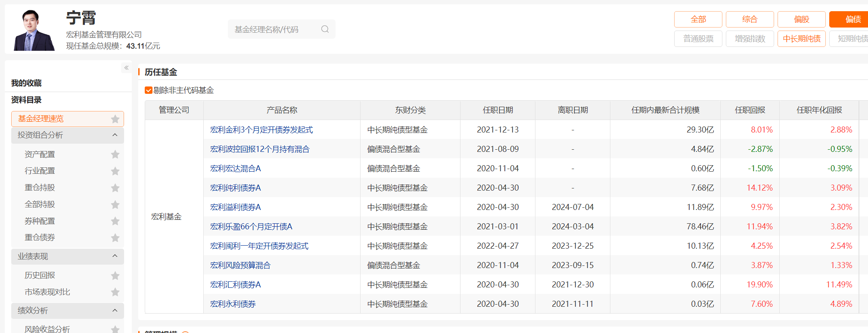
Task: Uncheck 剔除非主代码基金 checkbox
Action: coord(149,90)
